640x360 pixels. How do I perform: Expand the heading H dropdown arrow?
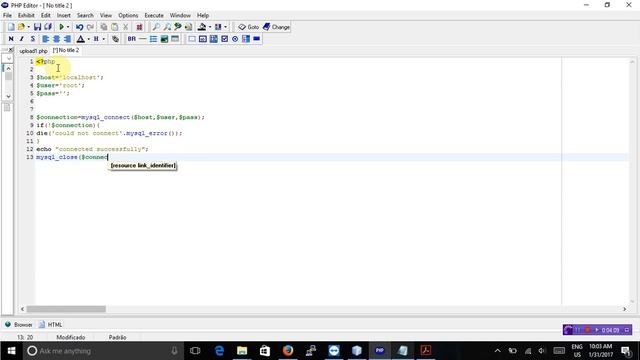tap(104, 39)
